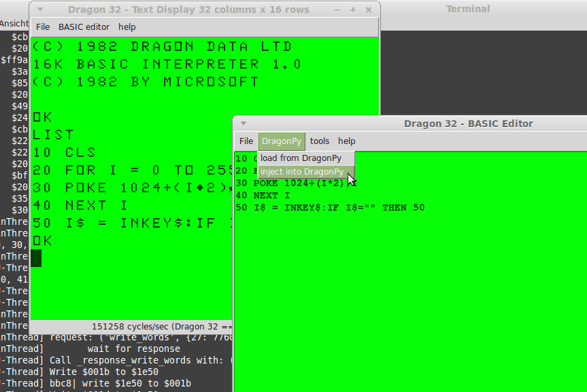
Task: Click the plus zoom icon on Text Display titlebar
Action: (352, 10)
